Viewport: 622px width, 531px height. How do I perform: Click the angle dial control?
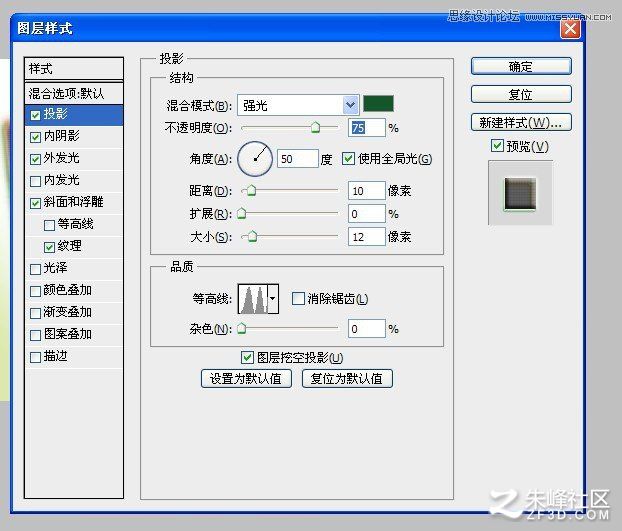coord(255,159)
